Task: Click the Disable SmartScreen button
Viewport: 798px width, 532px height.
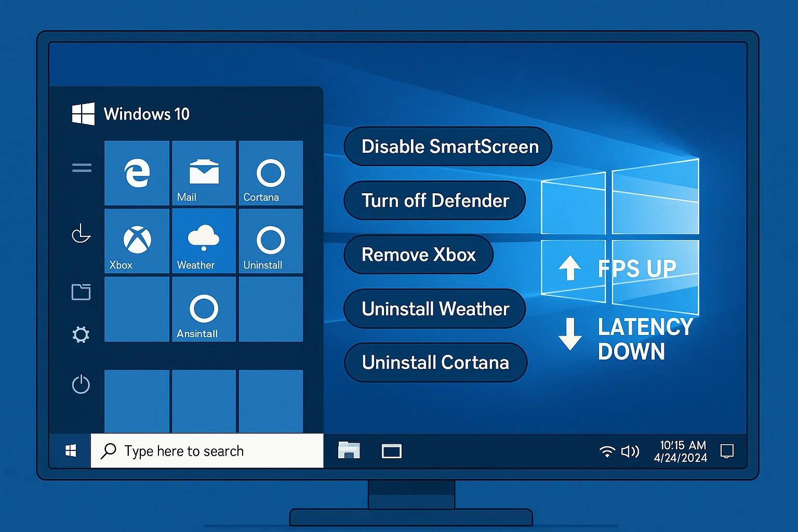Action: pos(448,147)
